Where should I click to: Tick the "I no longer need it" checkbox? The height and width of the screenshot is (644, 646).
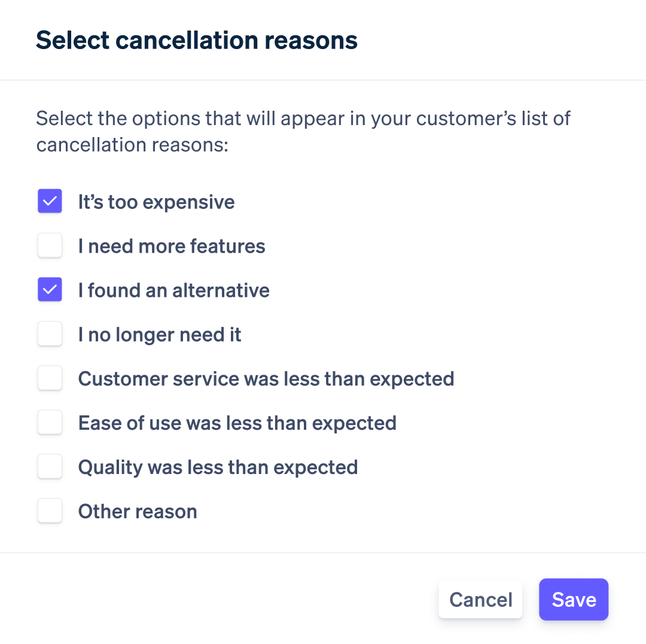pyautogui.click(x=50, y=335)
